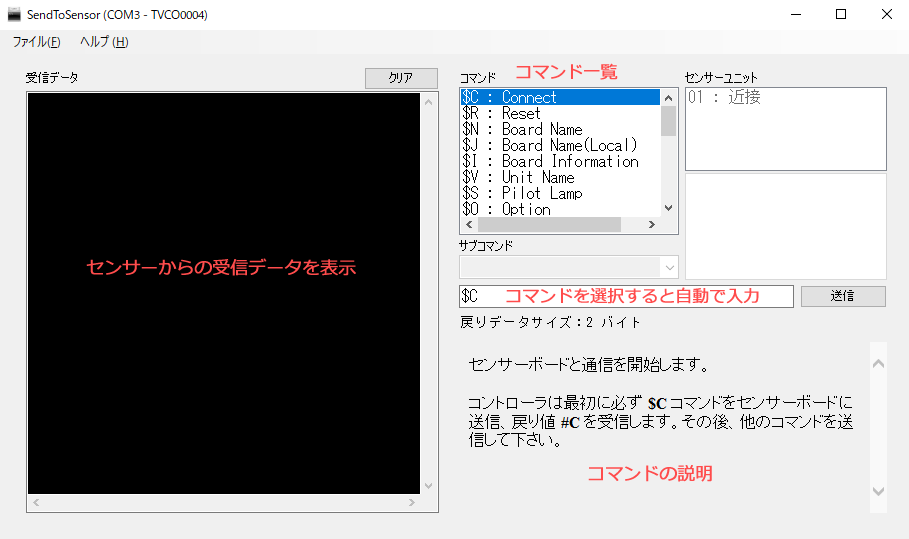The image size is (909, 539).
Task: Click the received data scroll right arrow
Action: pos(412,502)
